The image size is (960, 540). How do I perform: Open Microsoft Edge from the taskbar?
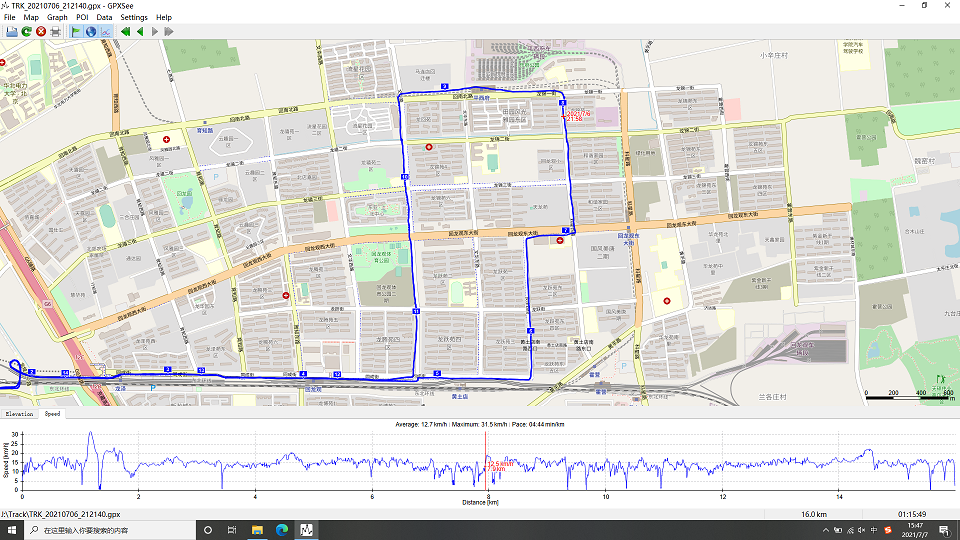click(x=282, y=530)
